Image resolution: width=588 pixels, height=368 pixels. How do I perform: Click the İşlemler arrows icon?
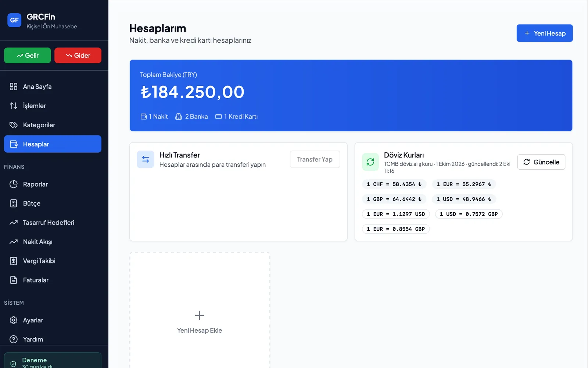14,106
